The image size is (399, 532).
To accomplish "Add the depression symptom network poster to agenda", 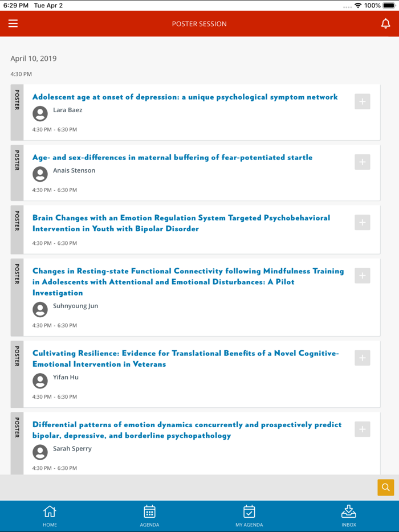I will point(362,101).
